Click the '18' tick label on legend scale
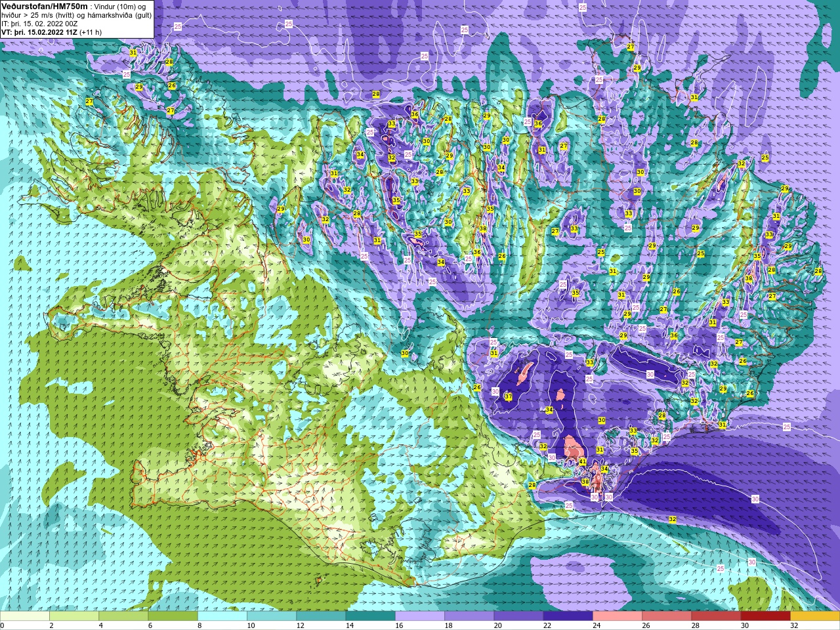 [448, 625]
